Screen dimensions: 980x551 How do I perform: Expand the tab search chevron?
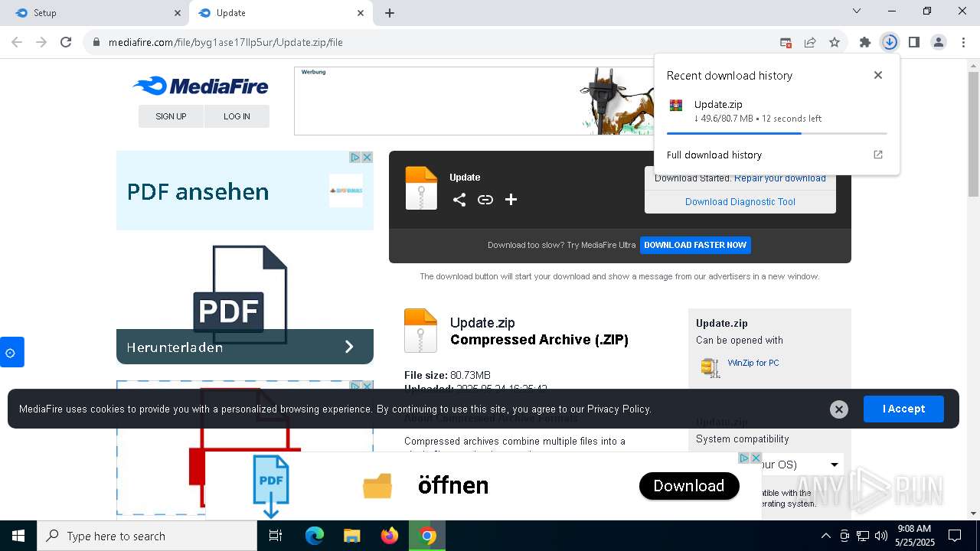857,11
